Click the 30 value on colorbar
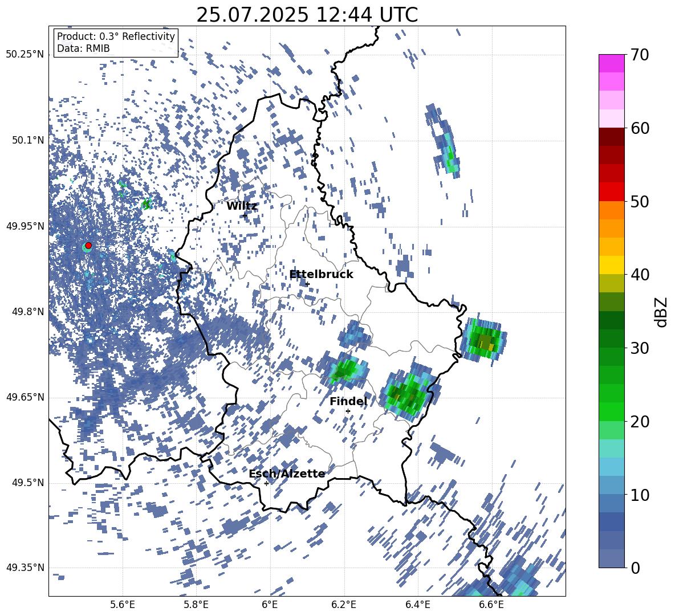This screenshot has width=675, height=616. (x=639, y=348)
